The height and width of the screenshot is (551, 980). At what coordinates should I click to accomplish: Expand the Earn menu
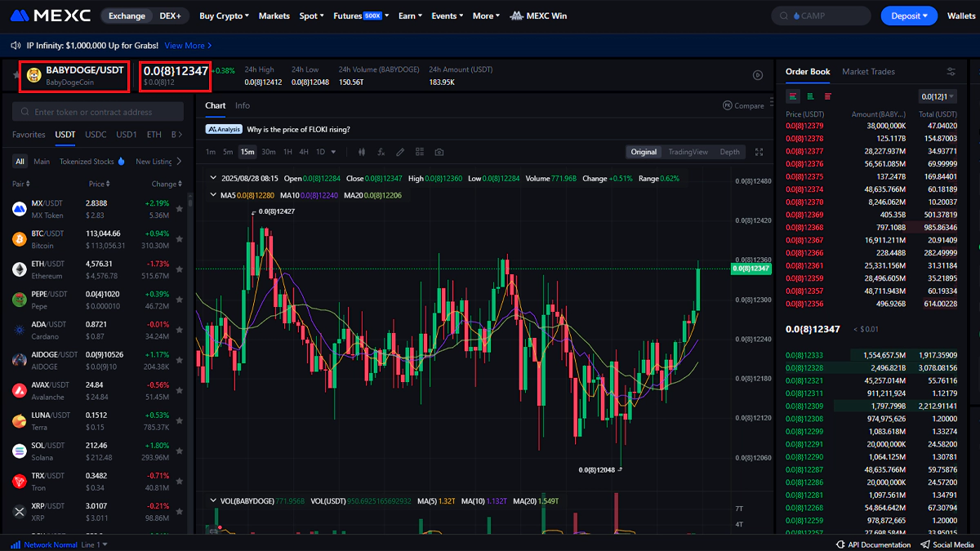(410, 16)
